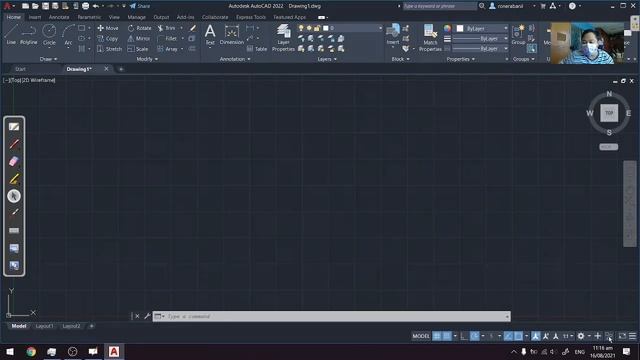Image resolution: width=640 pixels, height=360 pixels.
Task: Select the Arc tool
Action: pos(68,34)
